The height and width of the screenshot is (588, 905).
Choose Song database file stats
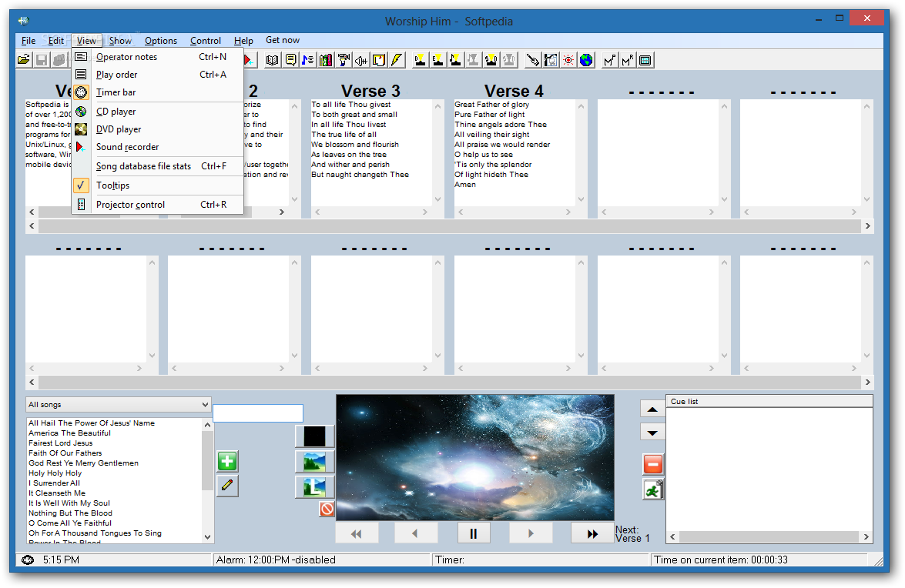point(157,166)
